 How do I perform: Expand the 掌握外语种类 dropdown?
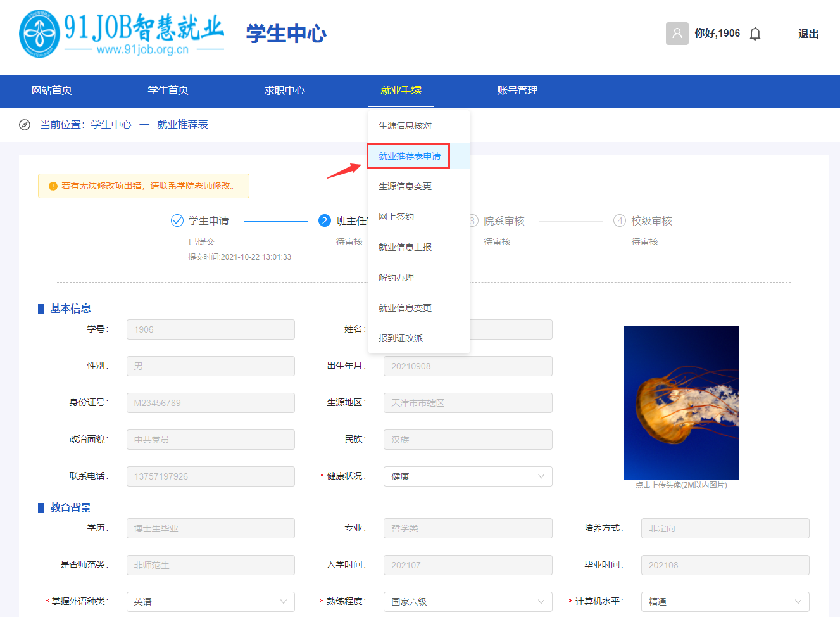[210, 602]
